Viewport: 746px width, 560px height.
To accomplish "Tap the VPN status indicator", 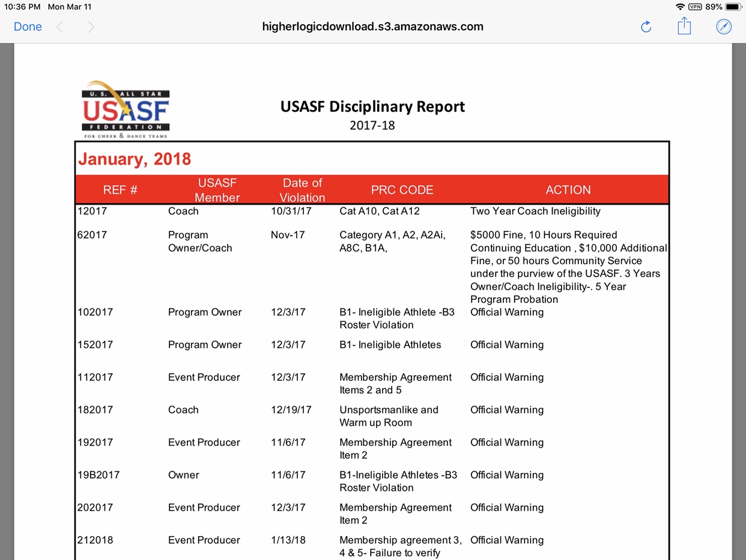I will tap(695, 7).
